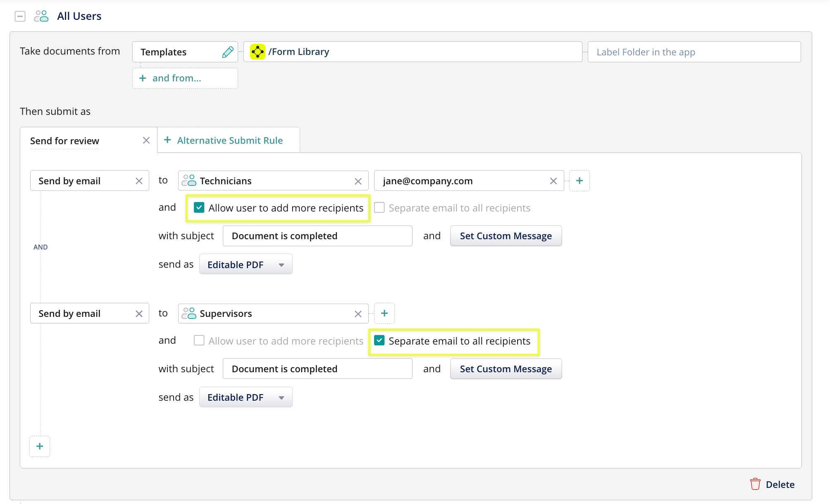Remove the Supervisors recipient group
Viewport: 830px width, 504px height.
pos(358,314)
